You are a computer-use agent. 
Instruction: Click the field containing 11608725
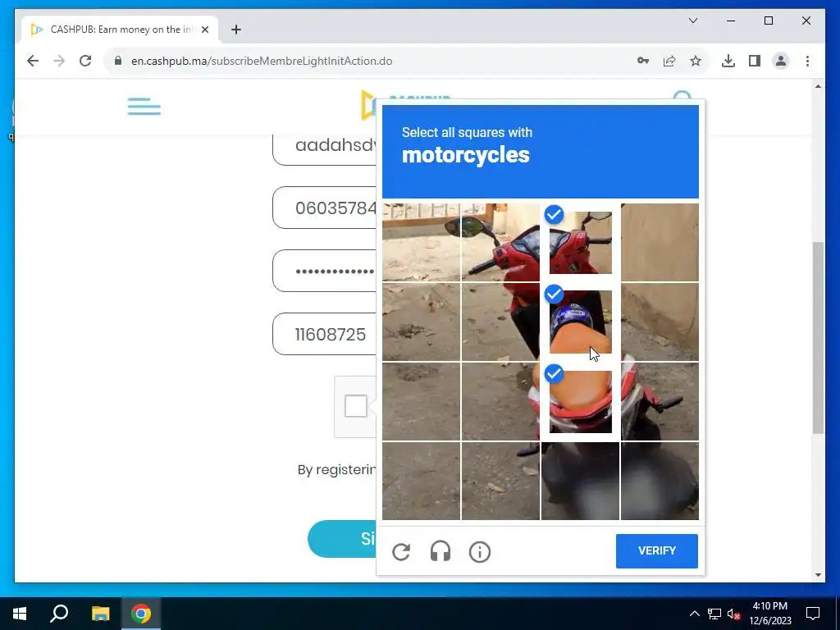(325, 335)
